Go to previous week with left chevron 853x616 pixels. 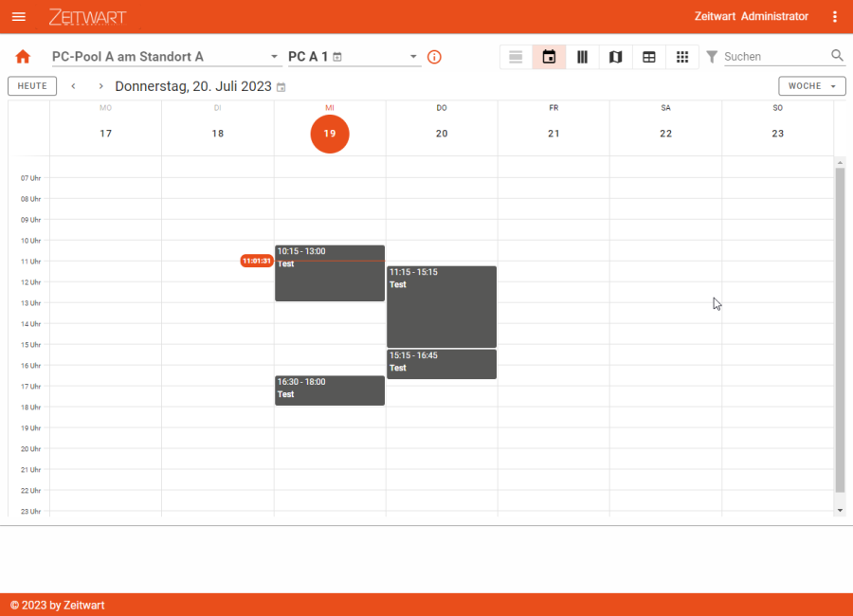coord(74,86)
